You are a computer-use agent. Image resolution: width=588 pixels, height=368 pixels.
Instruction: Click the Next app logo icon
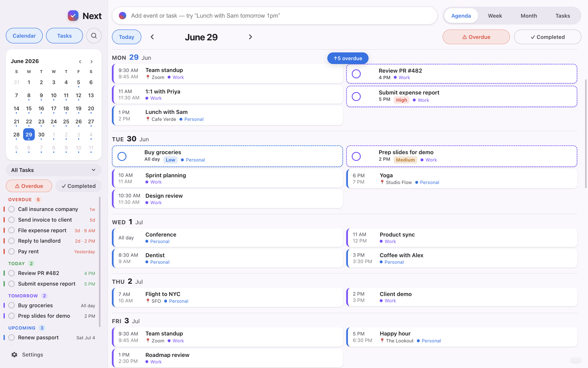point(73,16)
